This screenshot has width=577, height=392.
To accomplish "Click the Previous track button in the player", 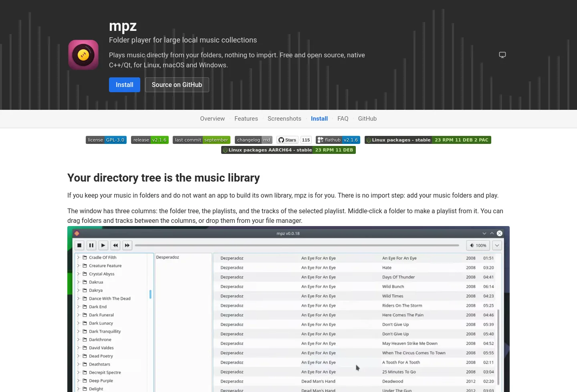I will pyautogui.click(x=115, y=245).
